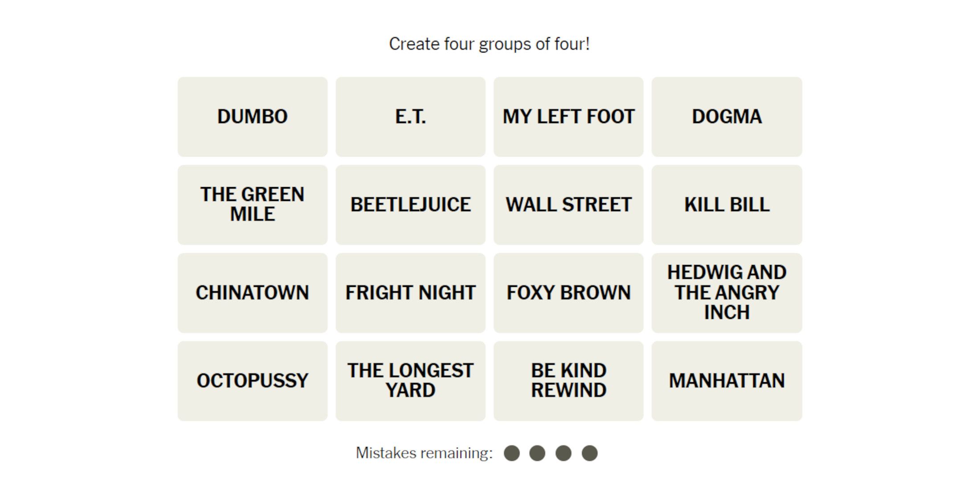Select HEDWIG AND THE ANGRY INCH tile

[727, 293]
